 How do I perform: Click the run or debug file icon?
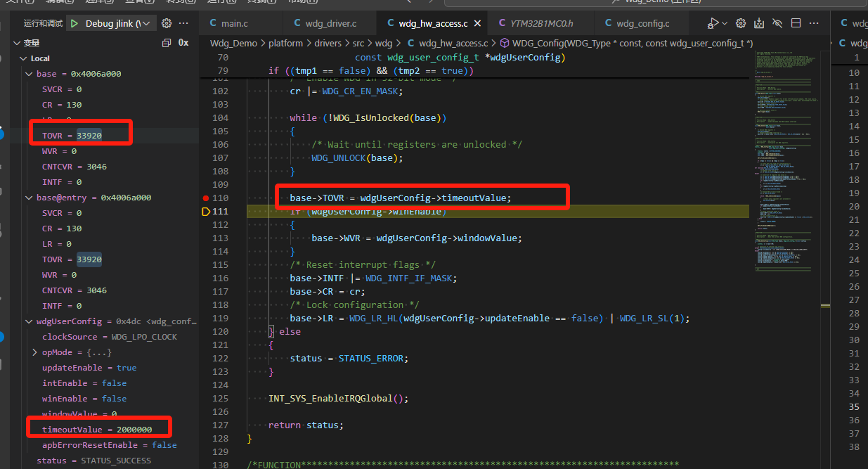click(713, 23)
